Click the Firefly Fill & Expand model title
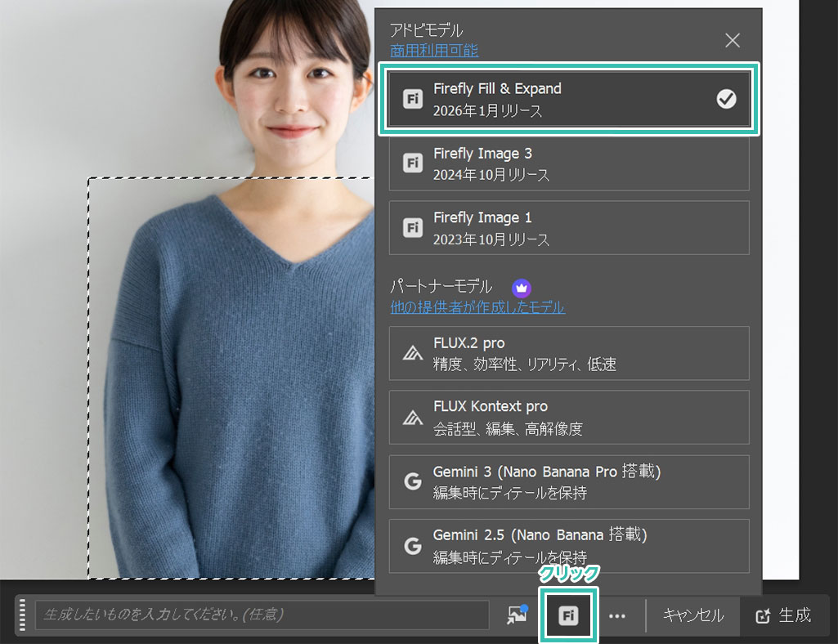Viewport: 838px width, 644px height. pyautogui.click(x=497, y=88)
